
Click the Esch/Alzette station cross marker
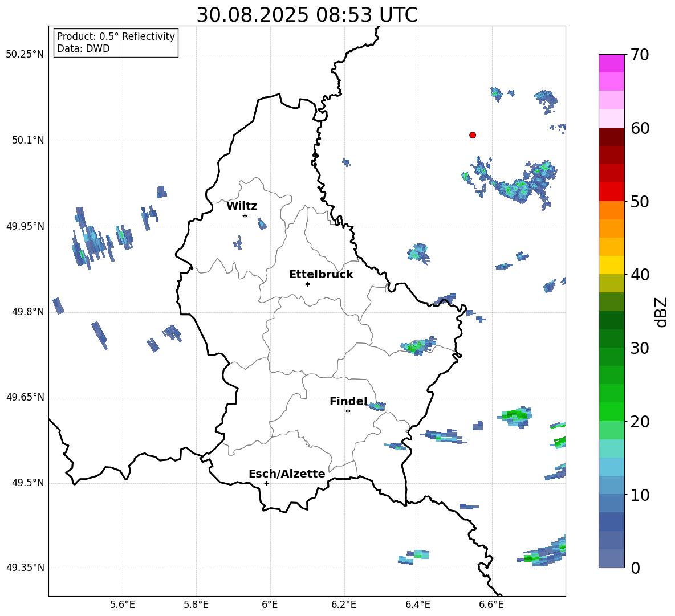266,483
